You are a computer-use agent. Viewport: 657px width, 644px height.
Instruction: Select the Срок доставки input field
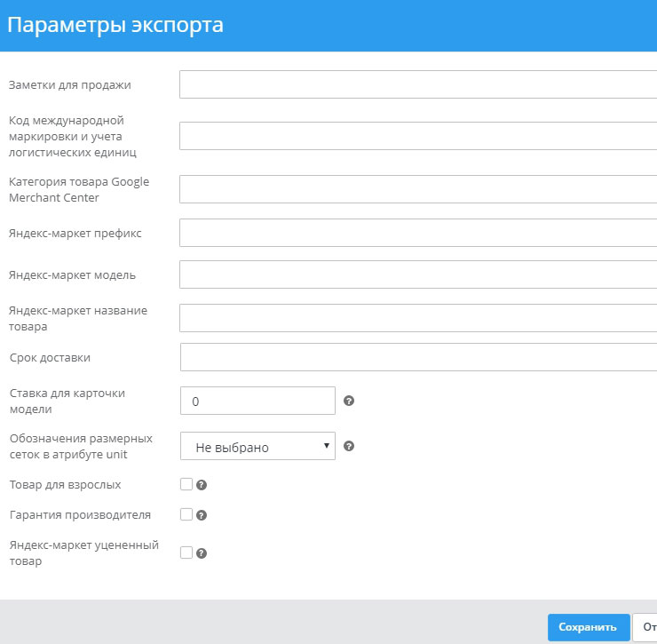click(417, 357)
